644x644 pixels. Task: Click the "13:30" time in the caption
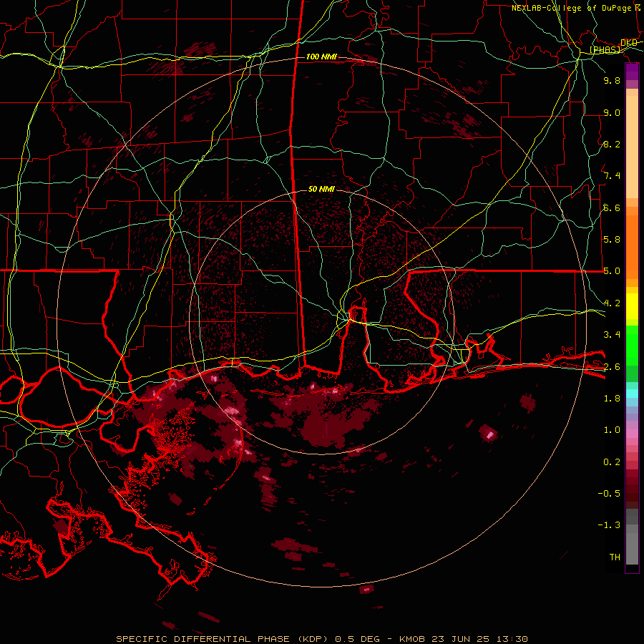click(511, 639)
